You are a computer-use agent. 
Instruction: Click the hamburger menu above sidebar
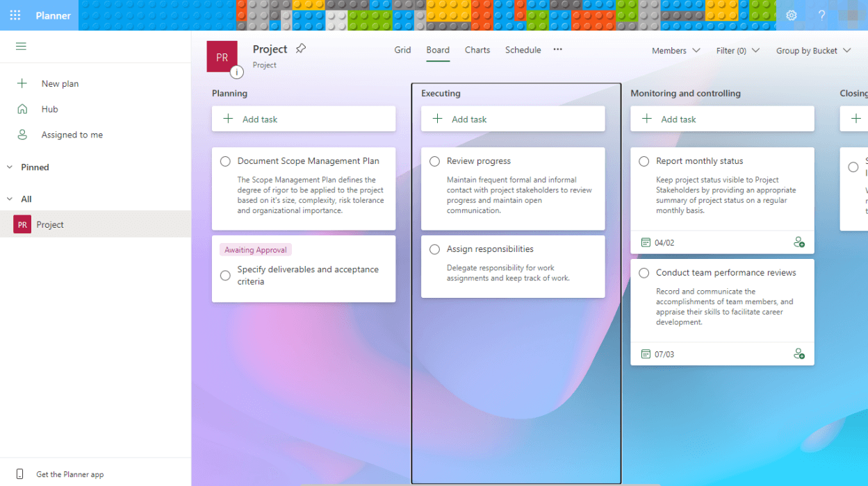pyautogui.click(x=21, y=47)
